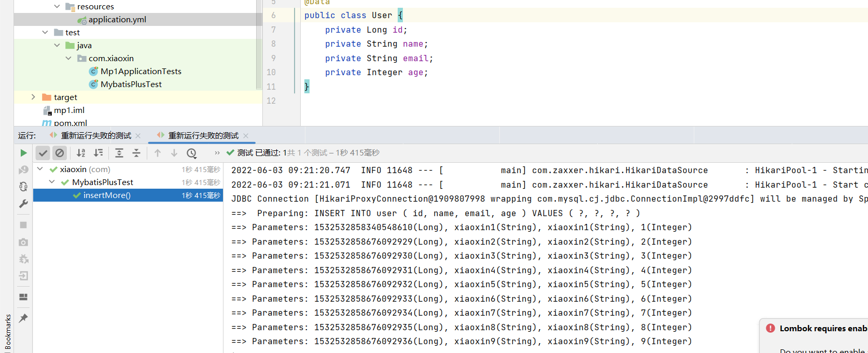Click the '测试 已通过: 1' status text

(x=261, y=153)
